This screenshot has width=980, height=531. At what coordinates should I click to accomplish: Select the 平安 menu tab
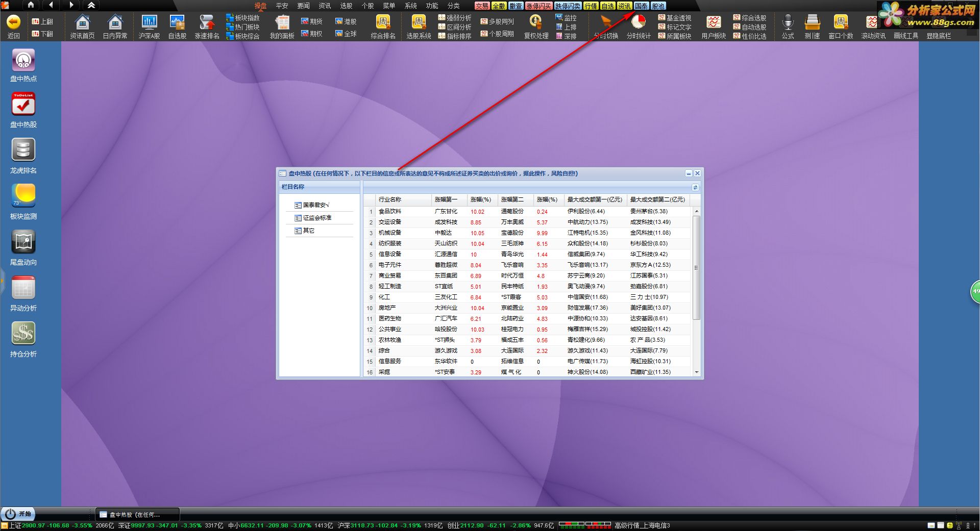[x=282, y=6]
